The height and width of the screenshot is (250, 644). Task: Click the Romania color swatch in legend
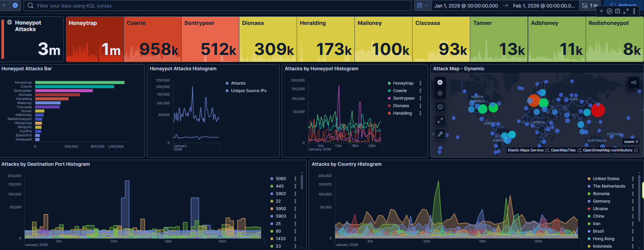[589, 194]
